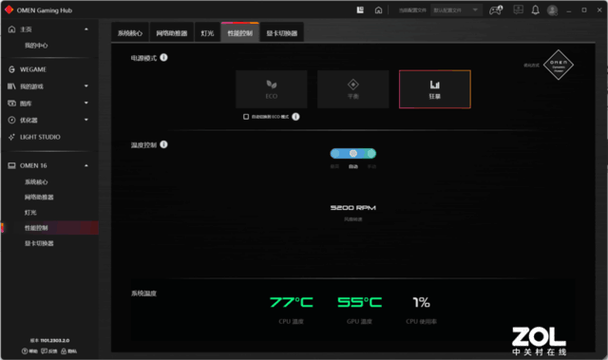Click the feedback link at sidebar bottom

point(49,351)
